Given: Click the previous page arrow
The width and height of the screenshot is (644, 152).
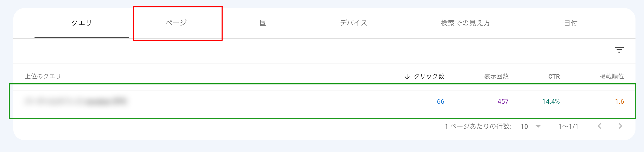Looking at the screenshot, I should 600,126.
